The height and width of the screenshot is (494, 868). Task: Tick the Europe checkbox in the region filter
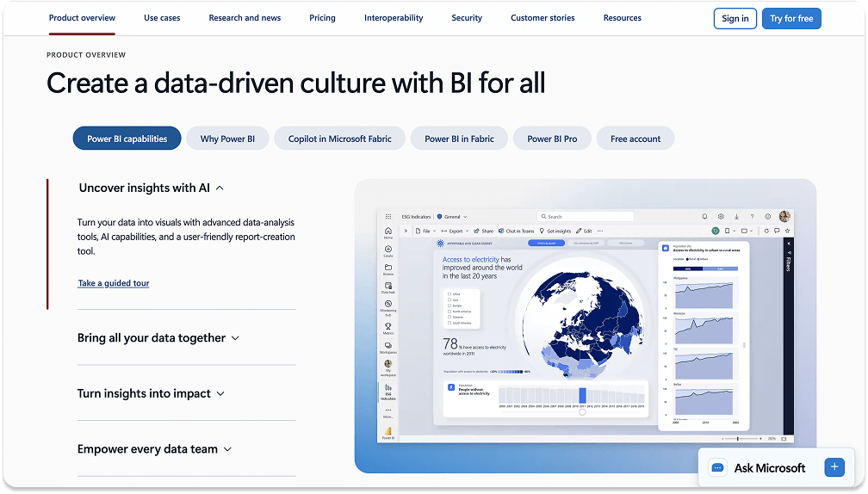[449, 306]
